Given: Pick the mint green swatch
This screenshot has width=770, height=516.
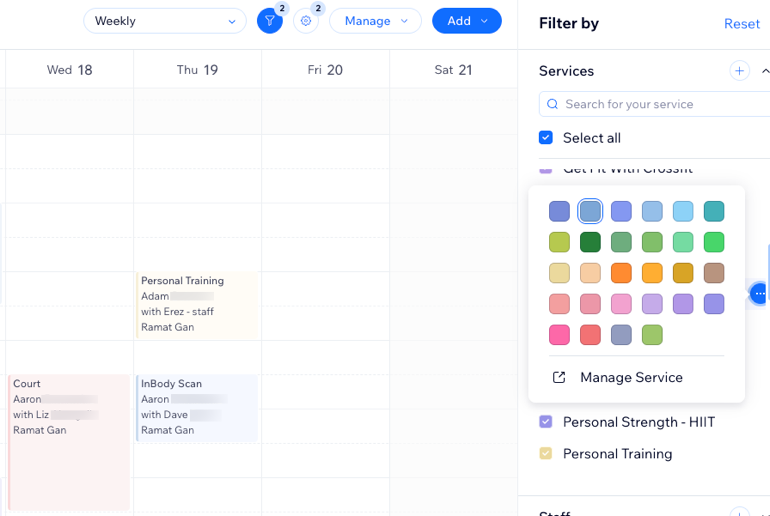Looking at the screenshot, I should (683, 242).
